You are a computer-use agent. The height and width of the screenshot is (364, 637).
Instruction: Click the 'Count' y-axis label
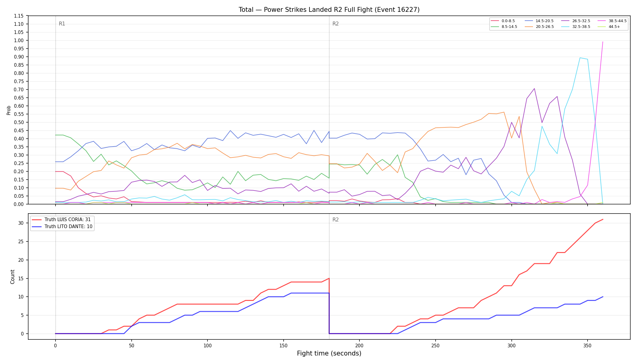[12, 277]
